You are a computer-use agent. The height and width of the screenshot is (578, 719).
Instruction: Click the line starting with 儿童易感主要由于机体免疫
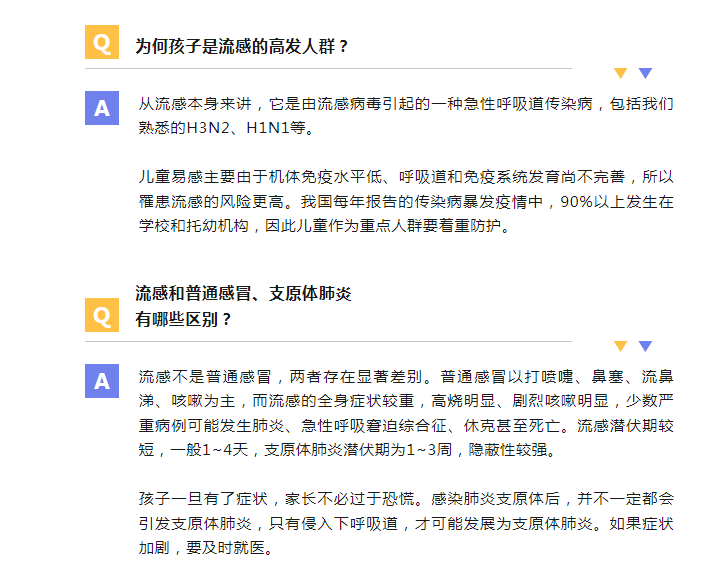coord(406,177)
